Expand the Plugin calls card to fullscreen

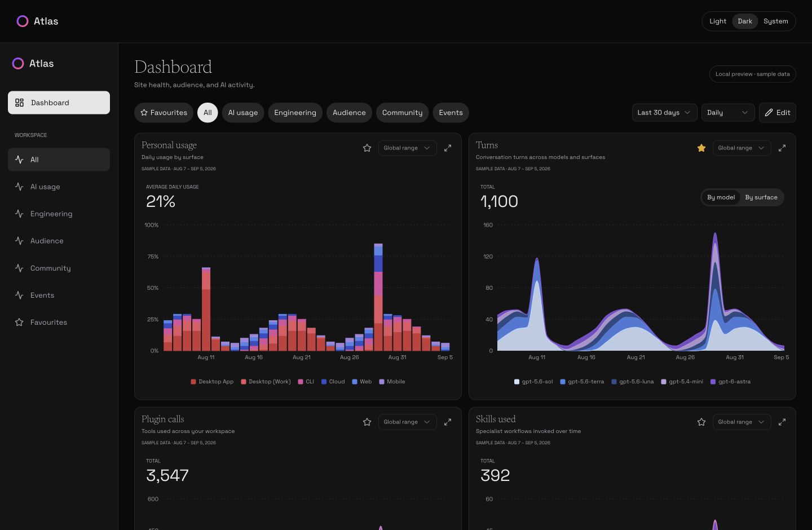pyautogui.click(x=448, y=422)
